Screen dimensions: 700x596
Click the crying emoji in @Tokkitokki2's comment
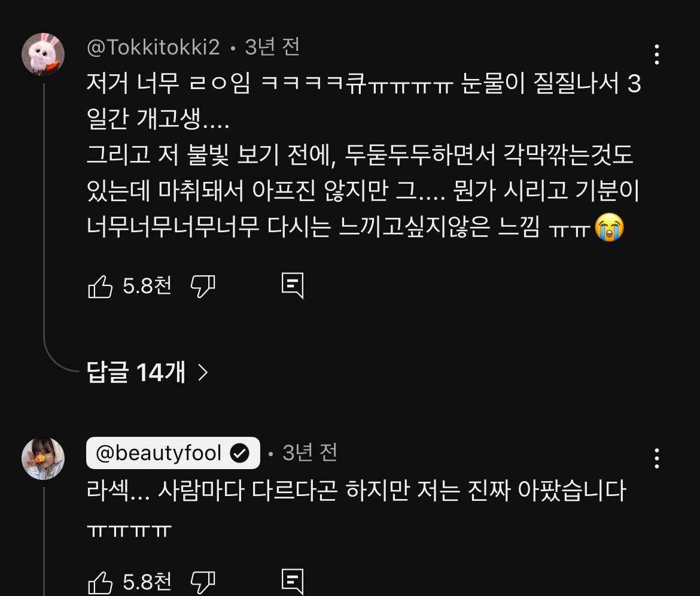coord(609,228)
